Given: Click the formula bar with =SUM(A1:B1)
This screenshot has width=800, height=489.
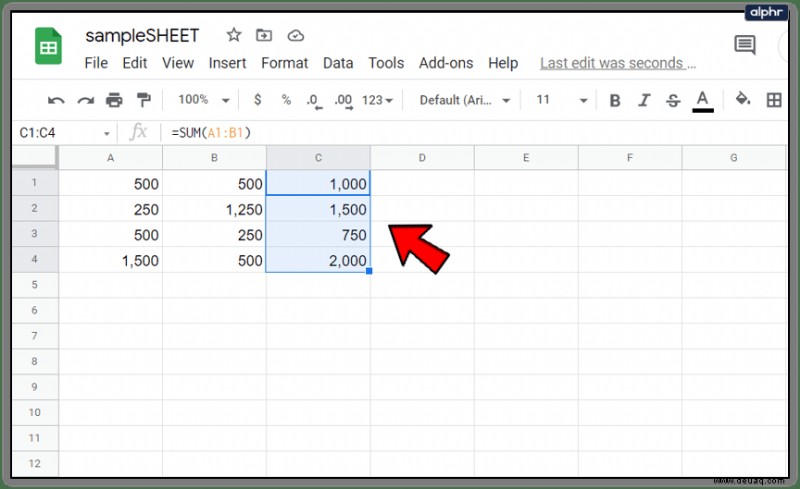Looking at the screenshot, I should (x=474, y=133).
